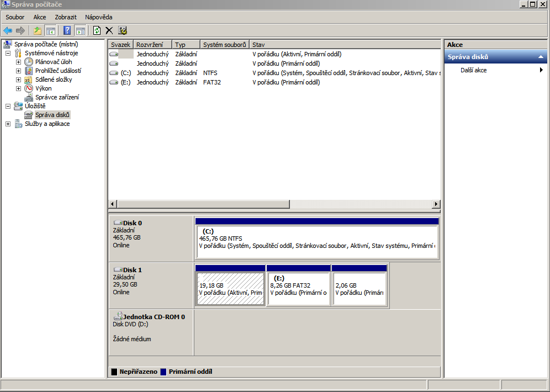The height and width of the screenshot is (392, 550).
Task: Open the Zobrazit menu
Action: pos(66,17)
